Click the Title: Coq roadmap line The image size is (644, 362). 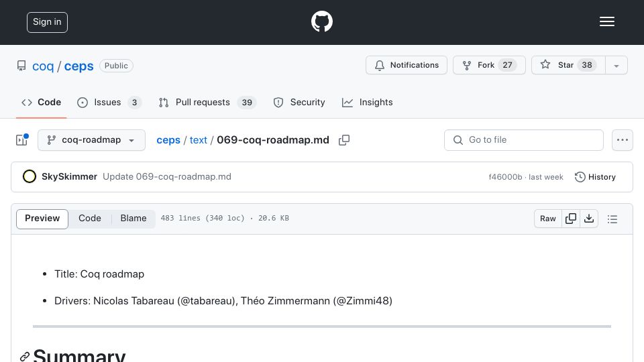(x=99, y=274)
